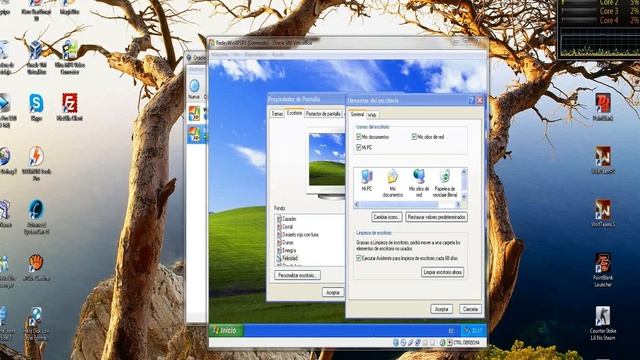Click the monitor wallpaper preview thumbnail
This screenshot has width=640, height=360.
pos(327,160)
